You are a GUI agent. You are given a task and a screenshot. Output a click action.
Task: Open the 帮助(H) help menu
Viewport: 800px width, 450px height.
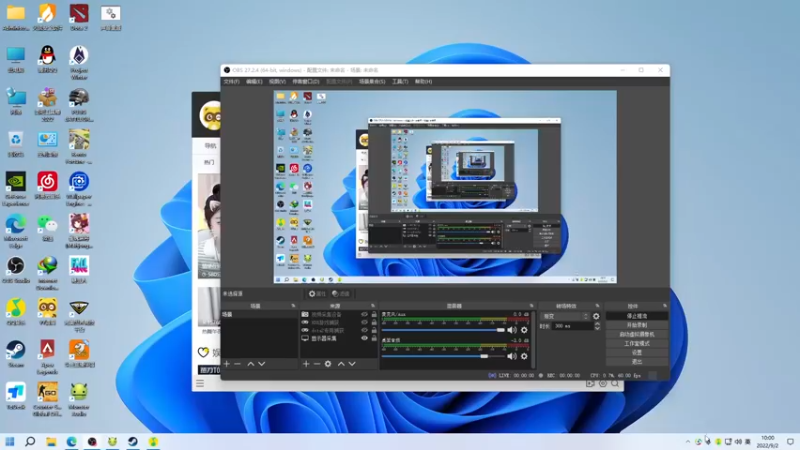[x=423, y=82]
